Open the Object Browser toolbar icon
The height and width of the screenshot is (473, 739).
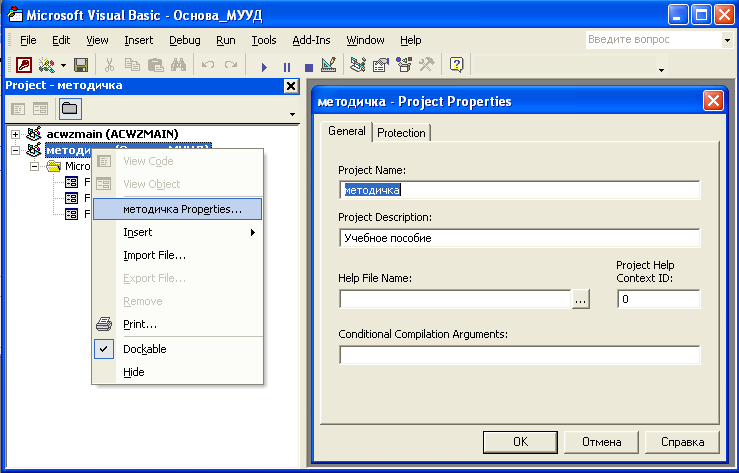(x=404, y=65)
